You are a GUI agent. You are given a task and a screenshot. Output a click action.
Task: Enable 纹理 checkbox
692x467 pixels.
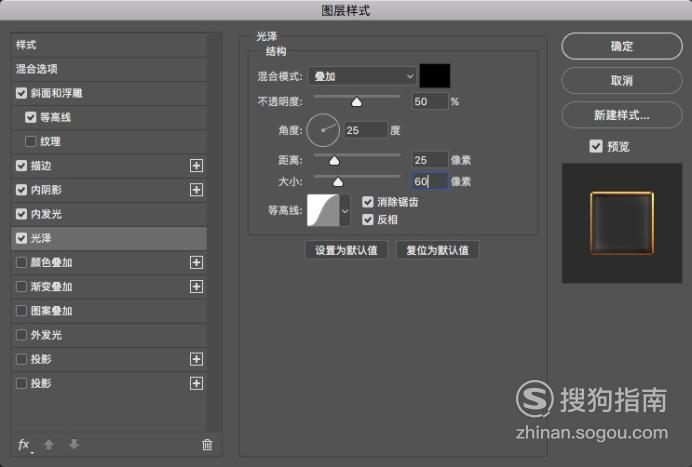click(x=30, y=142)
